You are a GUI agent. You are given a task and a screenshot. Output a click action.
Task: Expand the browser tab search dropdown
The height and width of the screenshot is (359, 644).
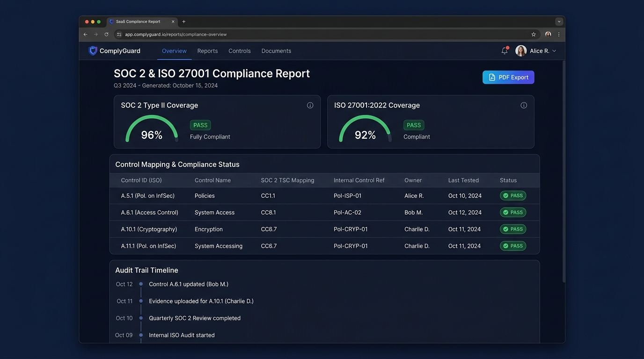click(x=558, y=22)
